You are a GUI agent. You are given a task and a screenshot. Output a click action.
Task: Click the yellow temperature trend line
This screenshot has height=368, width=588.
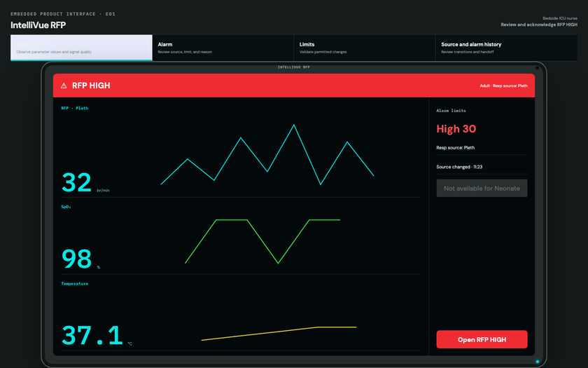tap(279, 334)
